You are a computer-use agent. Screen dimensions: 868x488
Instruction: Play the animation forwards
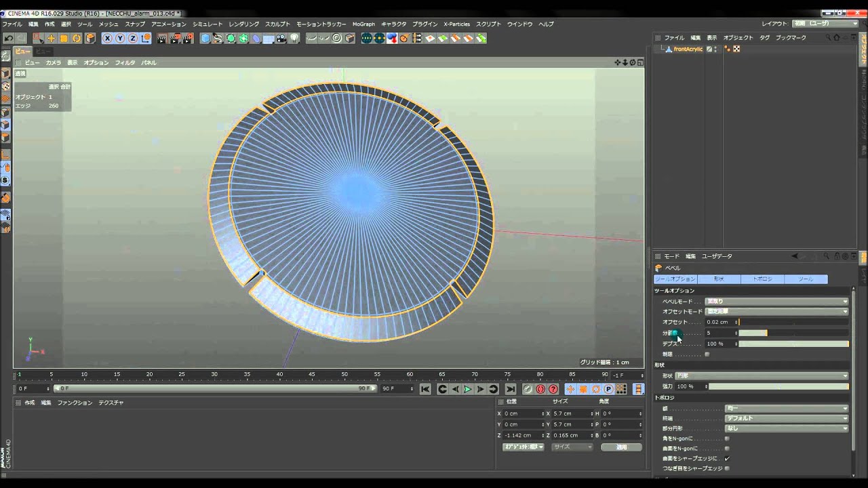pyautogui.click(x=468, y=389)
